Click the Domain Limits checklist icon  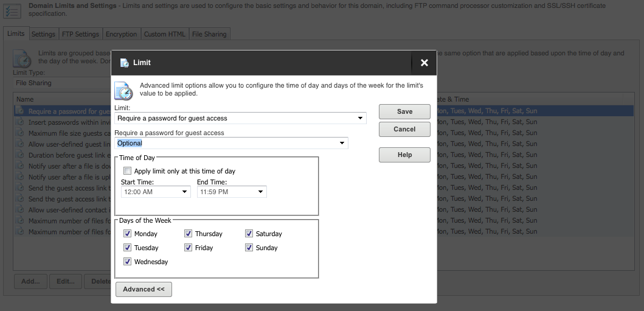[12, 10]
